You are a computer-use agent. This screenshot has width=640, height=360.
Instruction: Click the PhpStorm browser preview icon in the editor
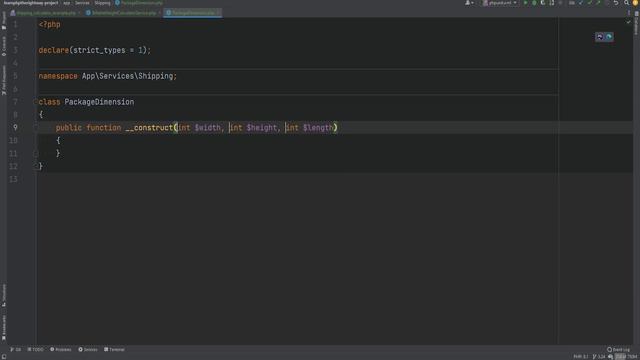(600, 37)
